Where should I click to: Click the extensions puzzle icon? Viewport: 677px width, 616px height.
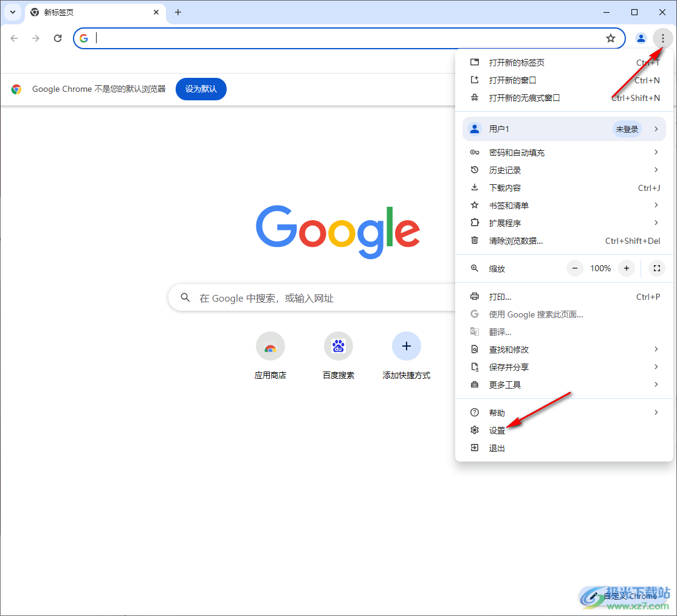click(475, 223)
